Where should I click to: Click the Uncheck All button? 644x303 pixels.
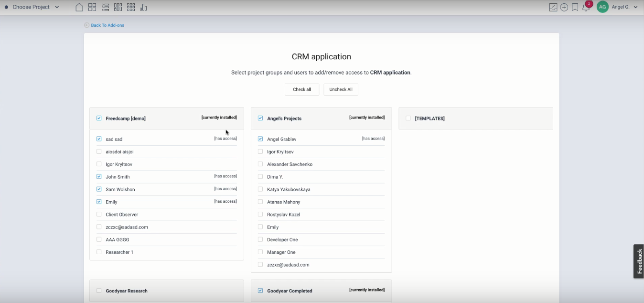coord(341,89)
